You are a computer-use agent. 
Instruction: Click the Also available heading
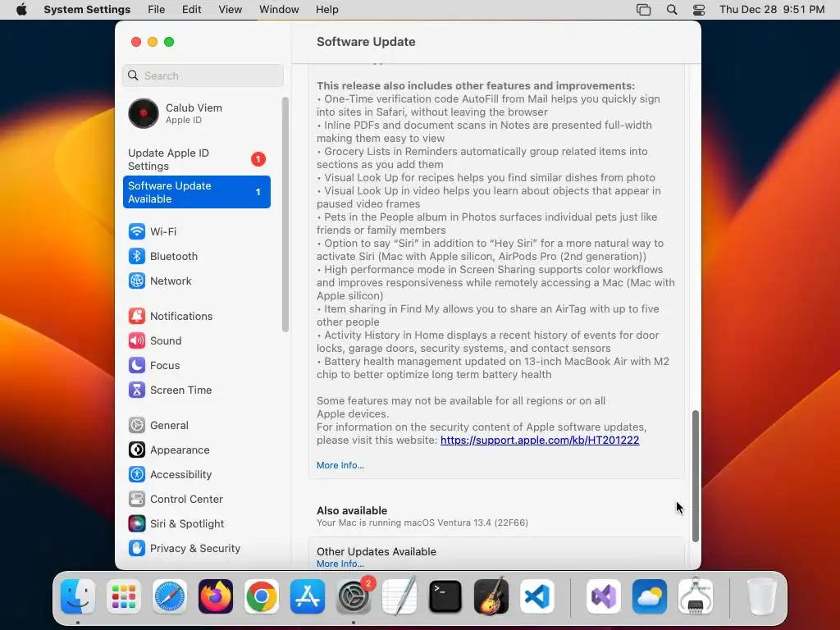coord(352,510)
